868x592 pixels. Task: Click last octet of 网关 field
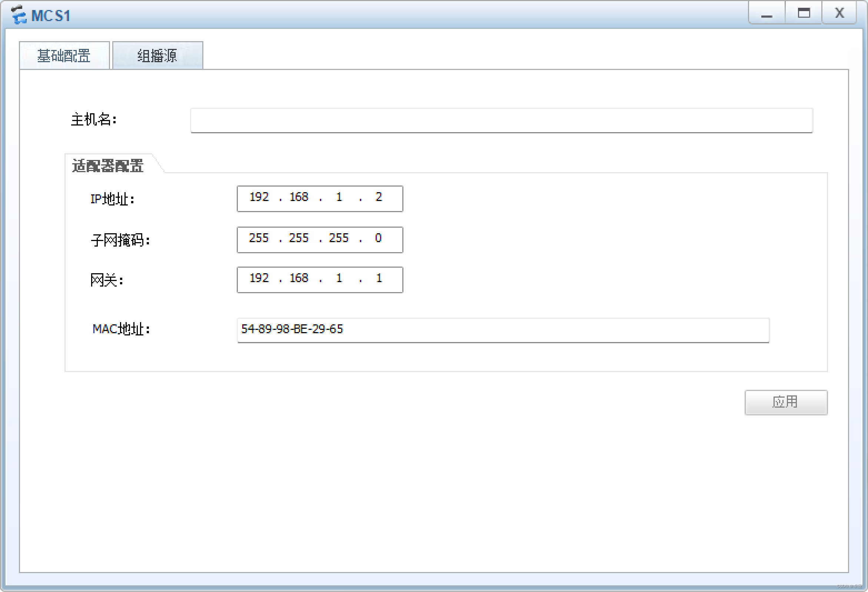pos(379,278)
